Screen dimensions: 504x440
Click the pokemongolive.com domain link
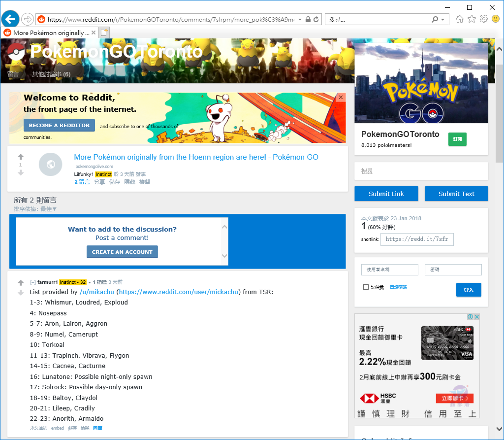(94, 167)
